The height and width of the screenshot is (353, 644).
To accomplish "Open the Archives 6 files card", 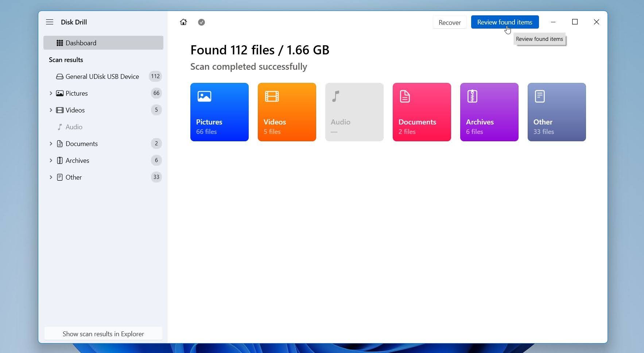I will coord(489,112).
